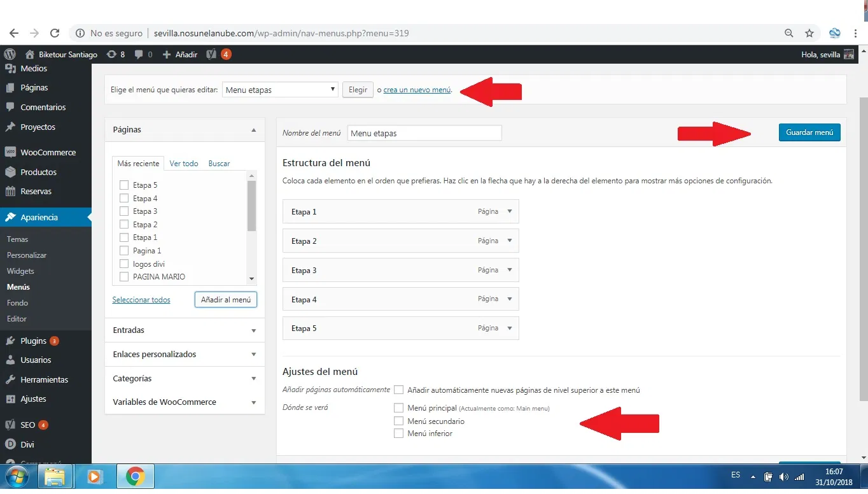868x494 pixels.
Task: Open the menu selection dropdown
Action: point(280,90)
